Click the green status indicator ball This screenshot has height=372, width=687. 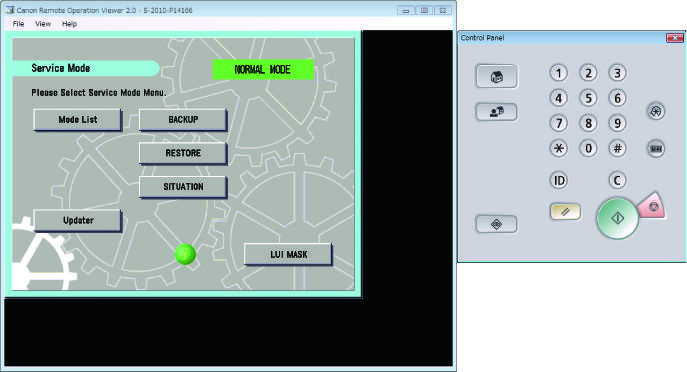coord(185,254)
